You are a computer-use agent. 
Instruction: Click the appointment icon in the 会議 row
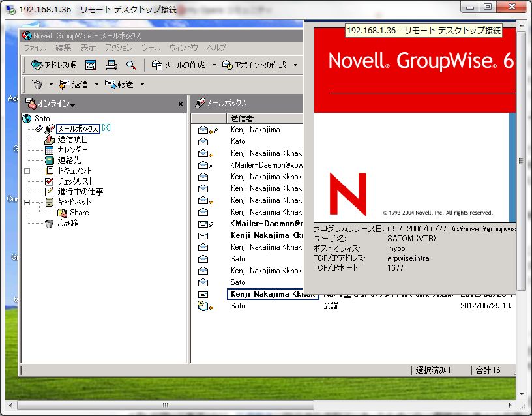[203, 306]
